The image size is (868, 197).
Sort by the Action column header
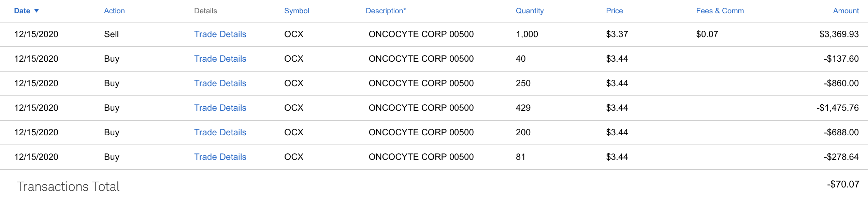pos(114,11)
